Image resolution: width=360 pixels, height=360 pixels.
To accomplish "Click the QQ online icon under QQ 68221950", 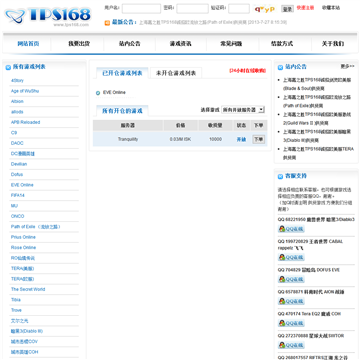I will tap(291, 229).
